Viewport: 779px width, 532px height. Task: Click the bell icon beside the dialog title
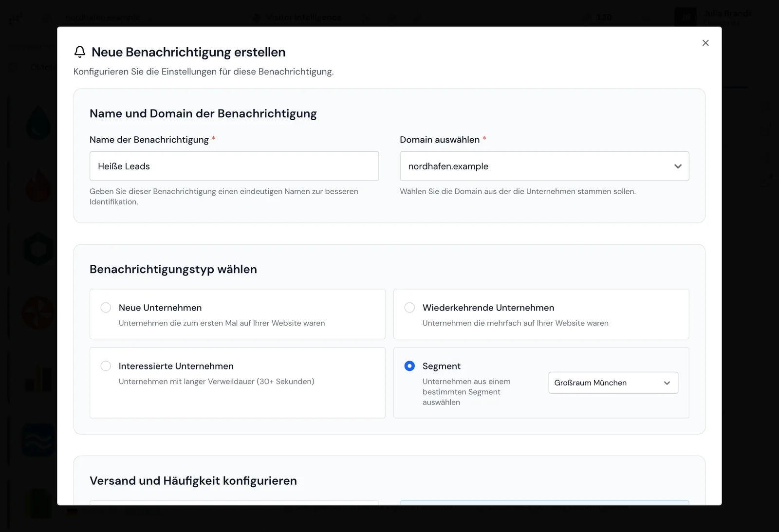click(x=80, y=52)
